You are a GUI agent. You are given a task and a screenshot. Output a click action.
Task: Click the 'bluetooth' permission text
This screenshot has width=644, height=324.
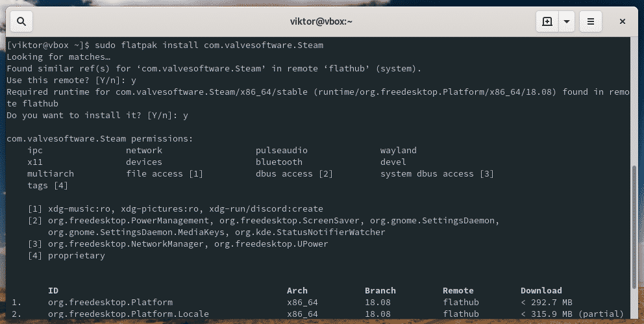tap(279, 162)
